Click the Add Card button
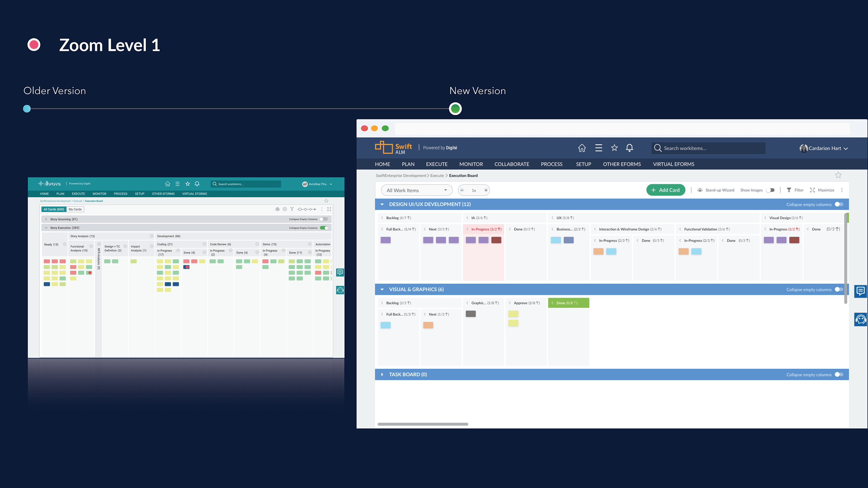Image resolution: width=868 pixels, height=488 pixels. click(666, 190)
